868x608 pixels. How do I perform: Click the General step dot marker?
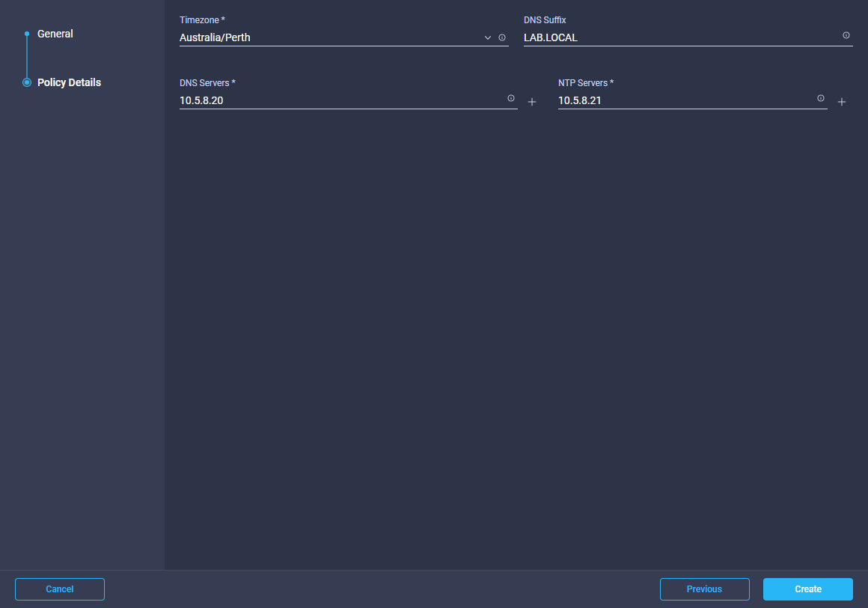pyautogui.click(x=27, y=34)
